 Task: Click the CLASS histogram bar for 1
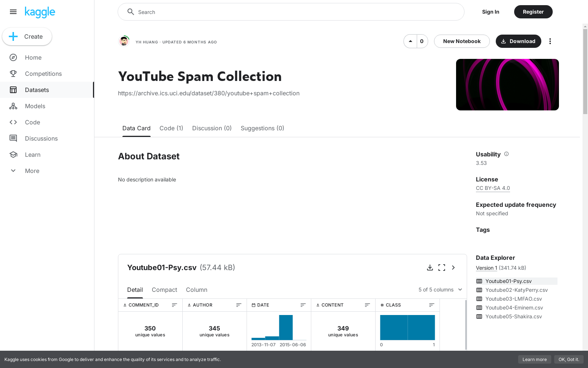(x=421, y=327)
